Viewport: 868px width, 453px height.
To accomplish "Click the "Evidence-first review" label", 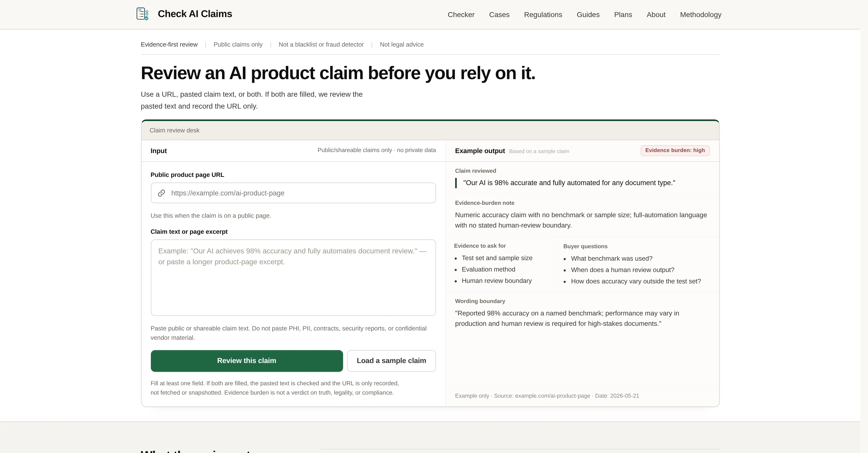I will point(169,44).
